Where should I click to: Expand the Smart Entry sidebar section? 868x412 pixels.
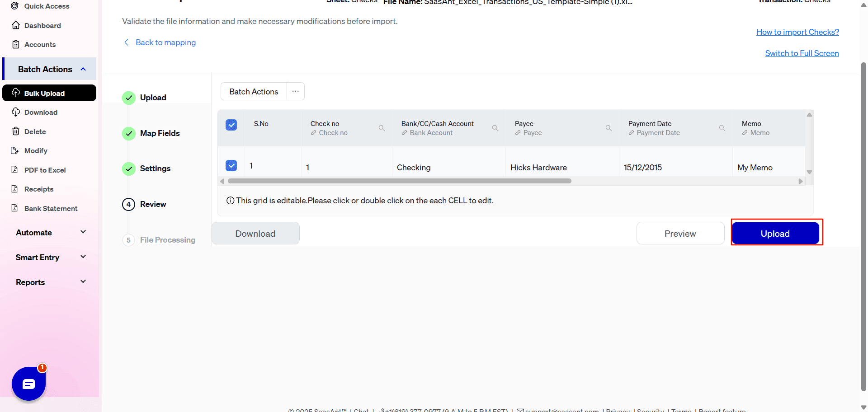pyautogui.click(x=83, y=257)
